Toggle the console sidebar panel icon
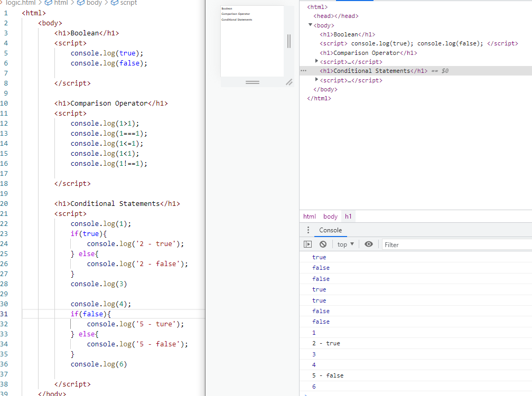 (x=307, y=244)
